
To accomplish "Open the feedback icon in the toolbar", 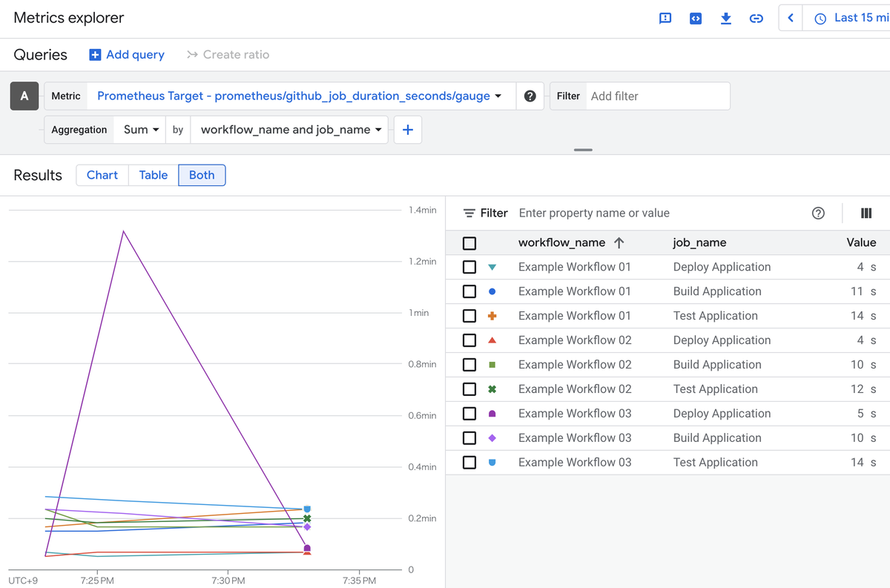I will 665,17.
